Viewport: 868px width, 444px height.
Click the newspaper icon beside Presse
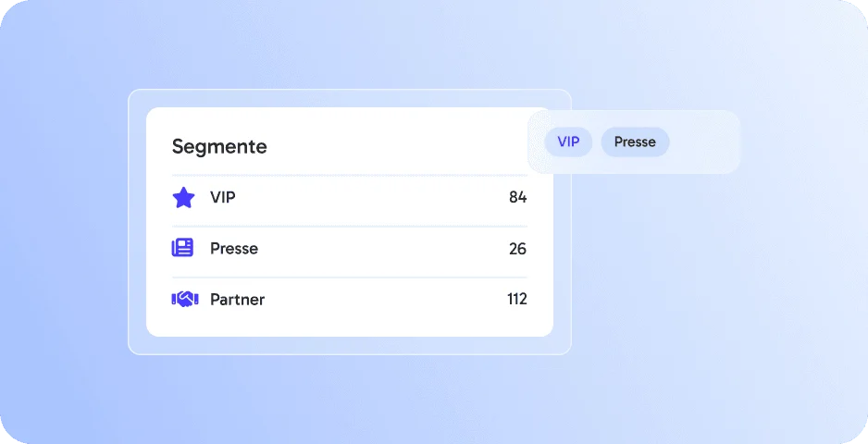182,248
